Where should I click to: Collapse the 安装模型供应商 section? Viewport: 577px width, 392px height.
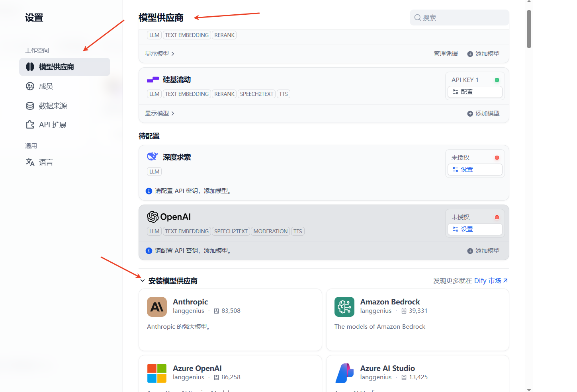(143, 281)
